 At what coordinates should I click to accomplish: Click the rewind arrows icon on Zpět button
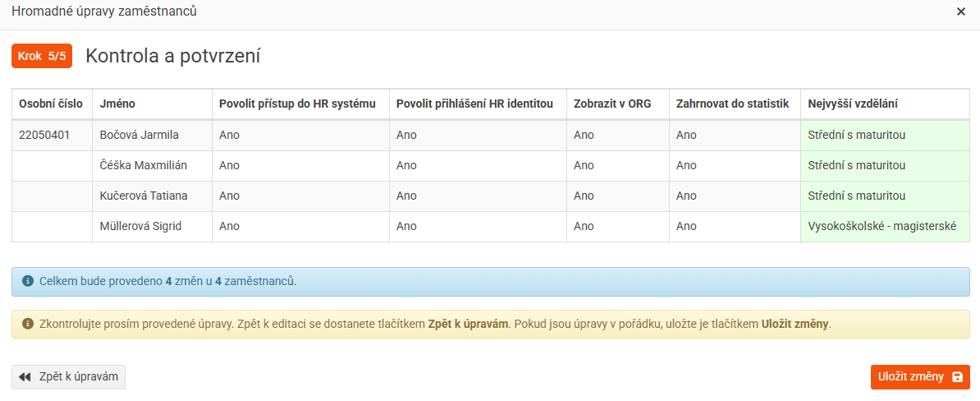coord(25,377)
